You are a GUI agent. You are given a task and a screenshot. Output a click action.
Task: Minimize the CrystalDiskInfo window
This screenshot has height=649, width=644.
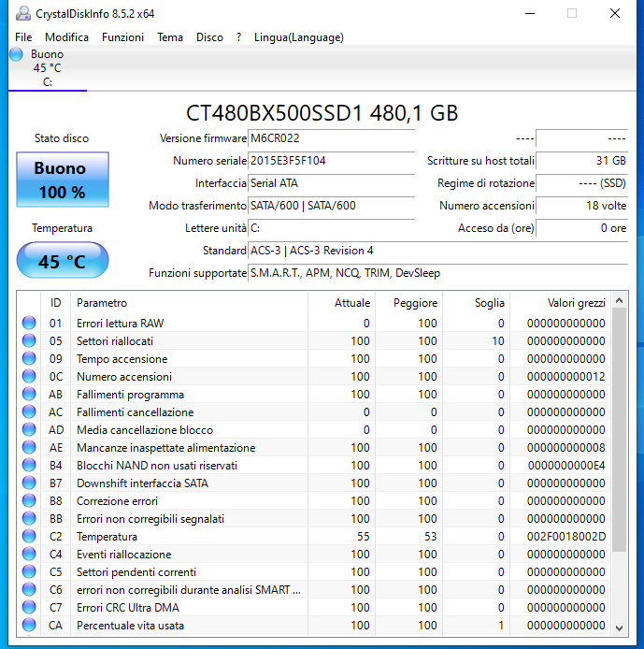[530, 13]
